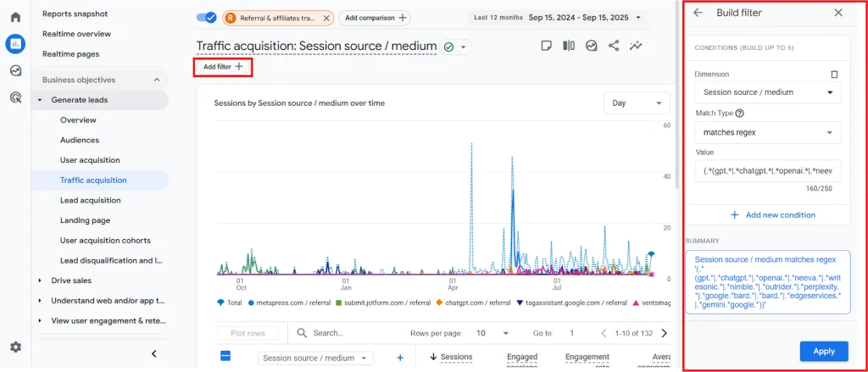Click the Edit comparisons columns icon
The width and height of the screenshot is (868, 372).
(569, 46)
